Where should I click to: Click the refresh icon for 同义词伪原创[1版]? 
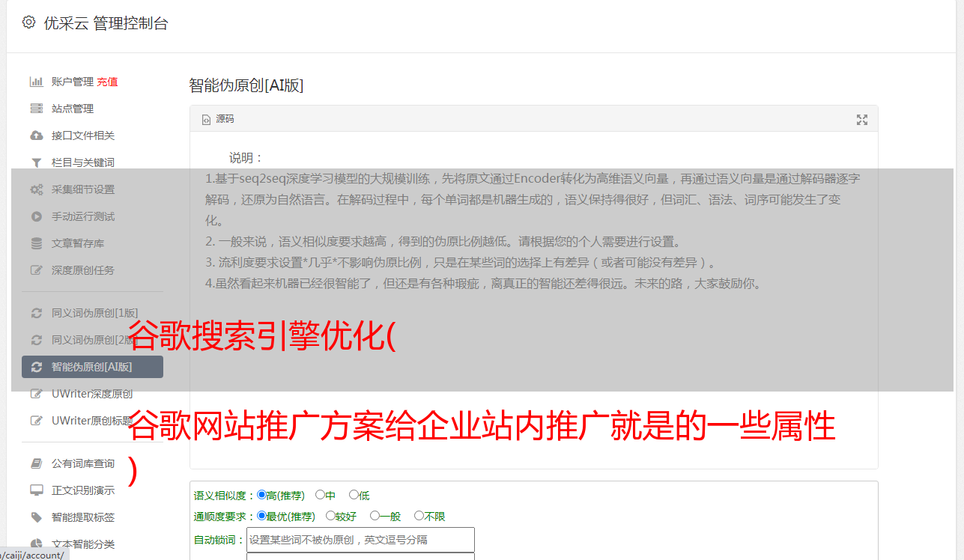[x=36, y=313]
